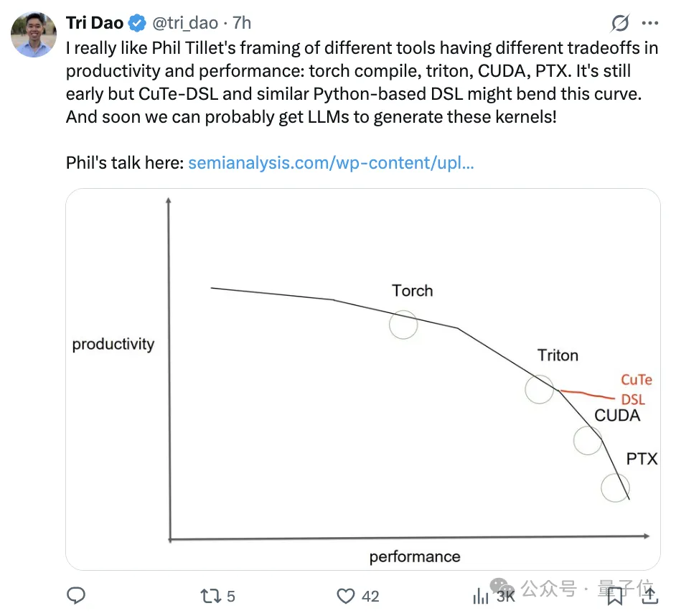Click the Torch circle marker in chart
This screenshot has width=676, height=616.
[403, 325]
